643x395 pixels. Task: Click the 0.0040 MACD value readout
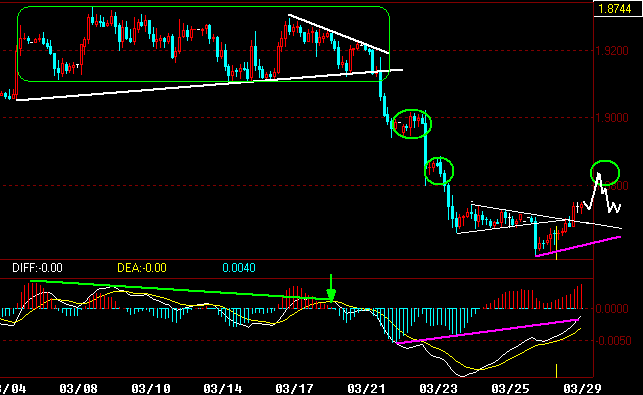coord(239,268)
